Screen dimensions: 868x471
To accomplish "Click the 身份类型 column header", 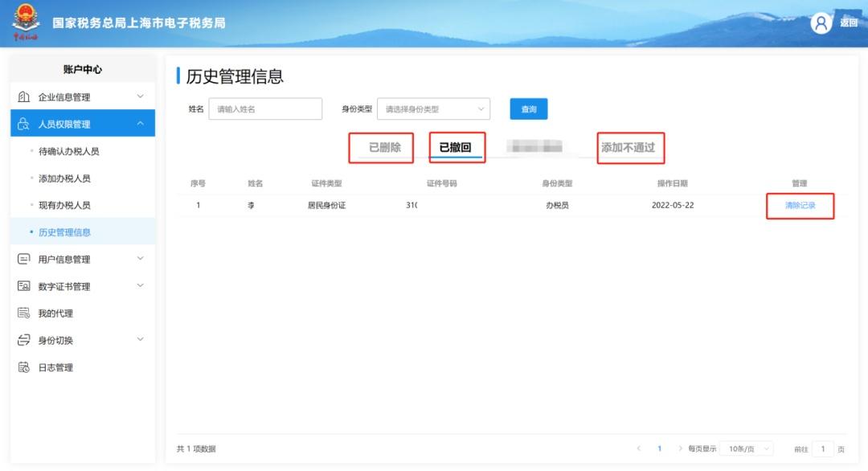I will [x=557, y=183].
